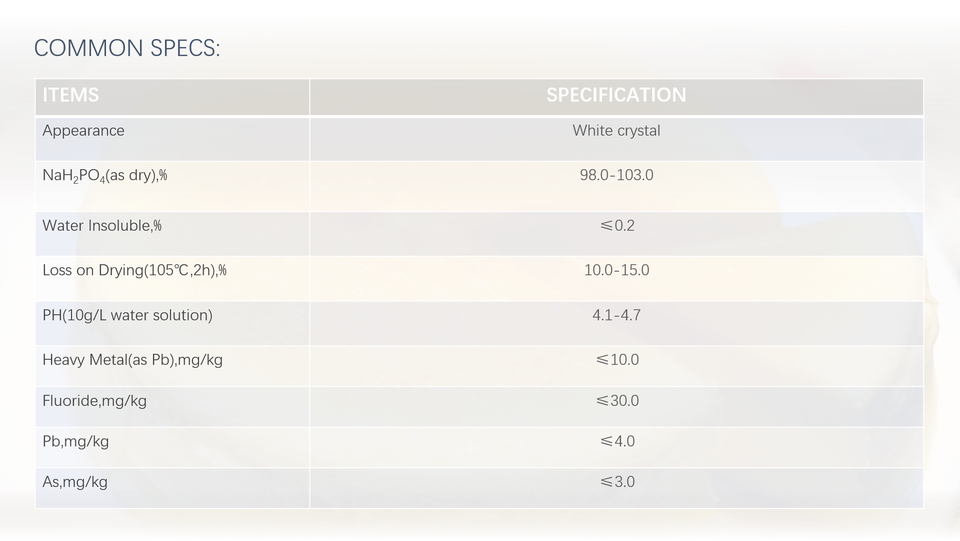Select the ITEMS column header

click(x=71, y=96)
